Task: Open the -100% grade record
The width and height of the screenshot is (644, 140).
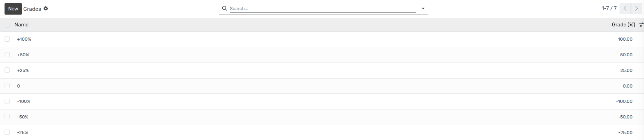Action: click(322, 101)
